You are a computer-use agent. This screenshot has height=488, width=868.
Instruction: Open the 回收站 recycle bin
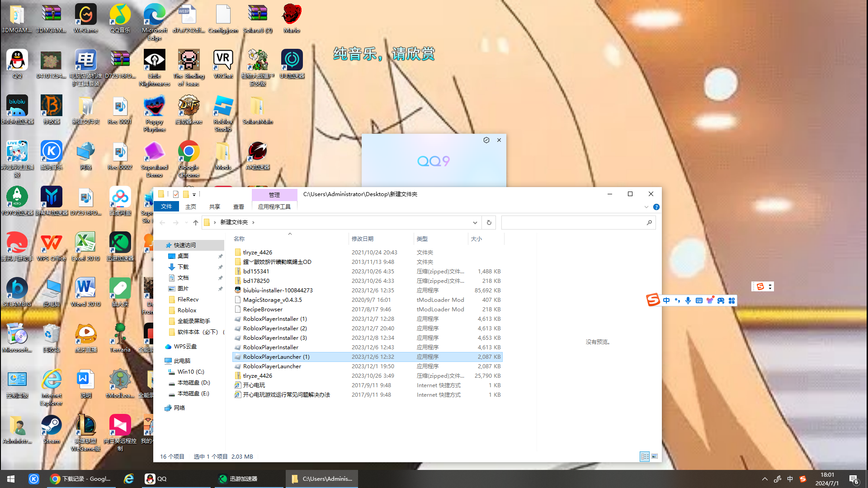[x=52, y=338]
